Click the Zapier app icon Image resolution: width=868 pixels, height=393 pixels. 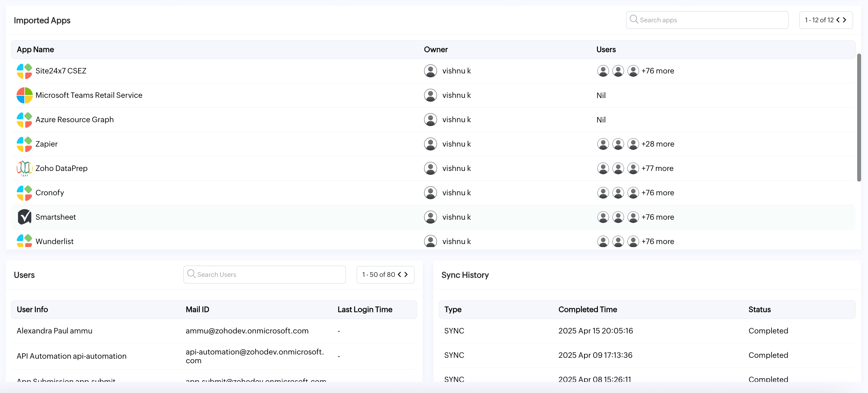(x=24, y=144)
